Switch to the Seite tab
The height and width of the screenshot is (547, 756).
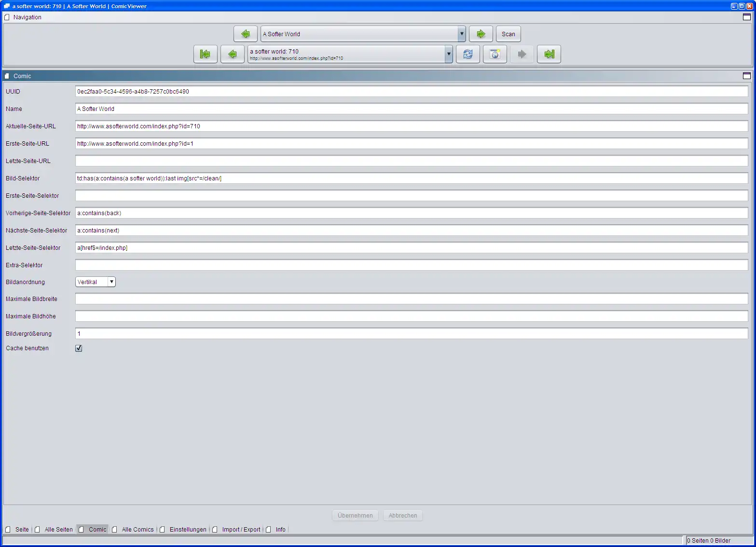[17, 529]
